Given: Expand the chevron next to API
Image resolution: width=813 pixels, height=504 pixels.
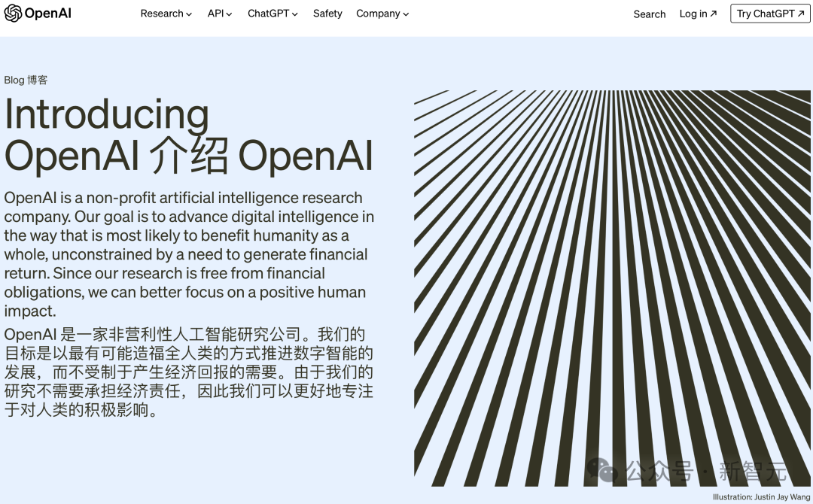Looking at the screenshot, I should pyautogui.click(x=230, y=14).
